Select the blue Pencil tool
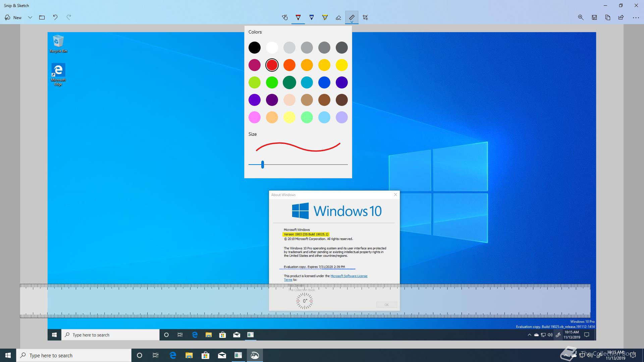The width and height of the screenshot is (644, 362). 312,17
